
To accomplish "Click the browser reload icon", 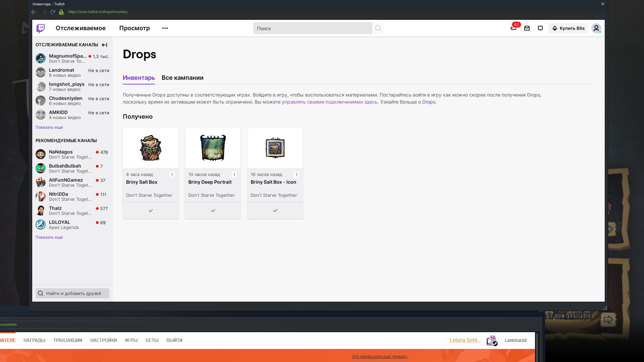I will coord(53,12).
